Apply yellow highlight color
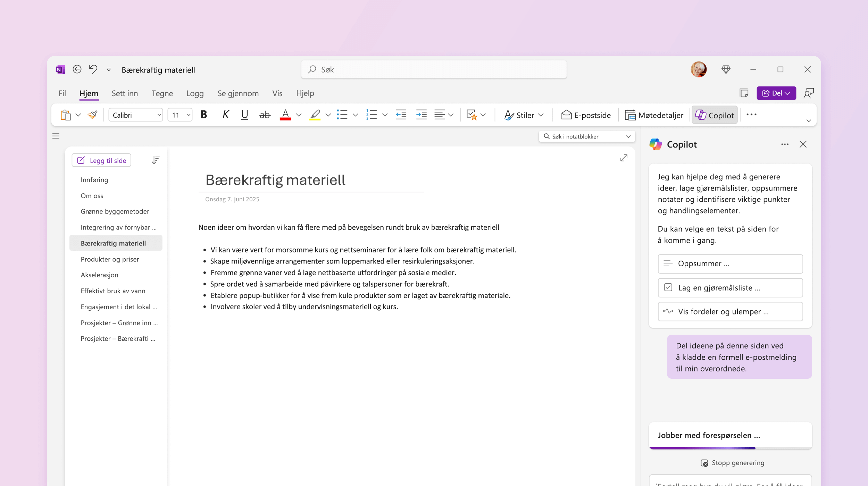The image size is (868, 486). point(315,115)
